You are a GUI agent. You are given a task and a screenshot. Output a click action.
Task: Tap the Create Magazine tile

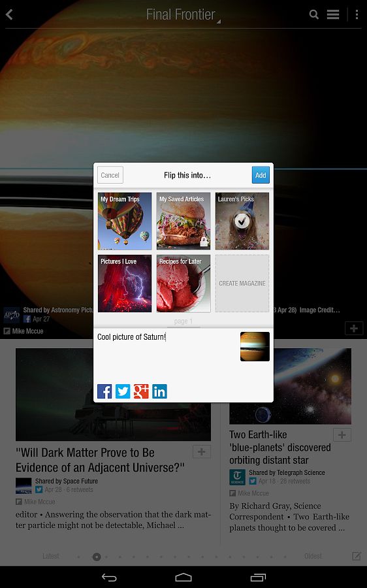242,284
